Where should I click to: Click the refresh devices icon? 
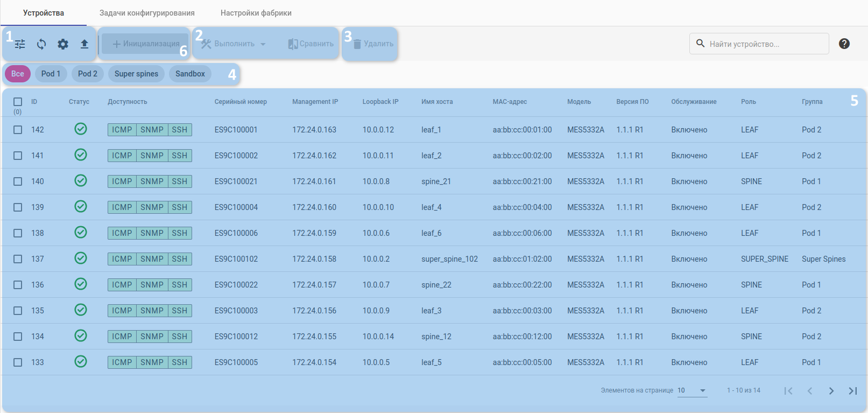(41, 44)
